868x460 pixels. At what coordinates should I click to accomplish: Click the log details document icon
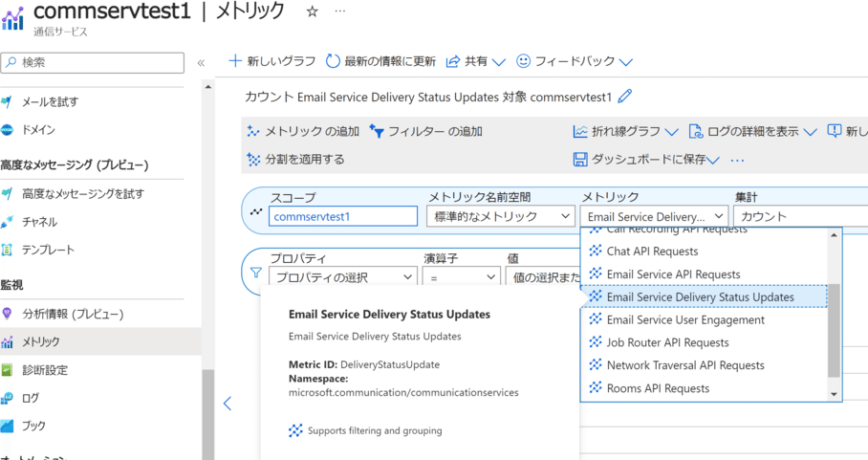click(x=695, y=131)
